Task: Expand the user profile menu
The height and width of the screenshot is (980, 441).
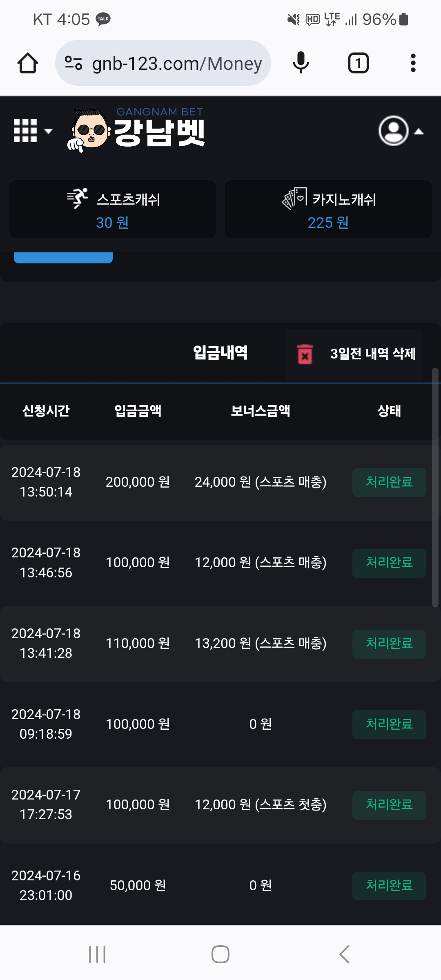Action: pos(401,131)
